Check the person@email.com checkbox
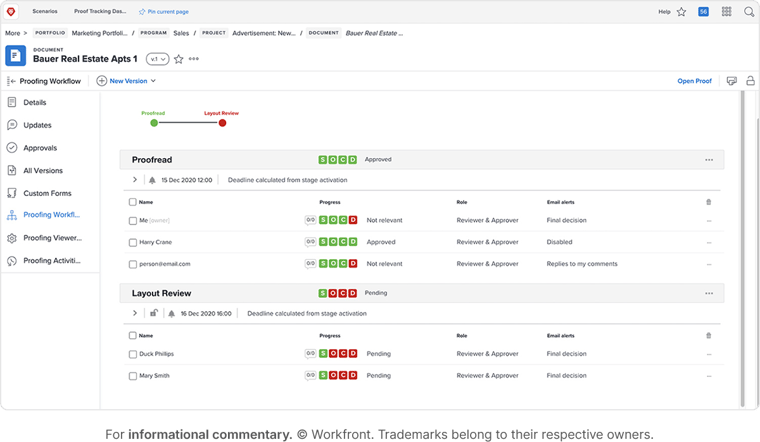 pos(133,265)
